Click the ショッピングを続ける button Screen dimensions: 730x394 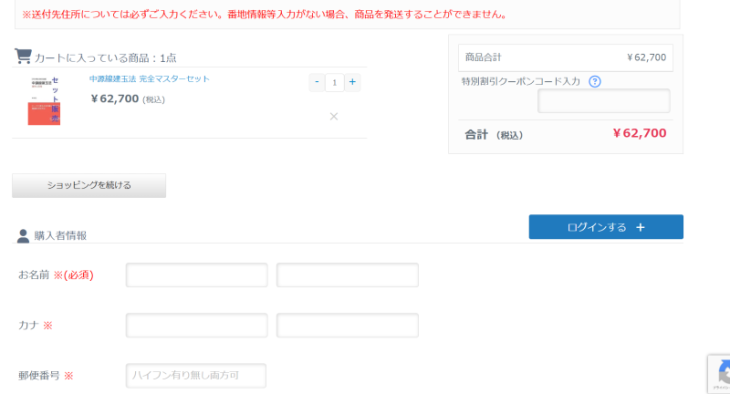[x=89, y=185]
